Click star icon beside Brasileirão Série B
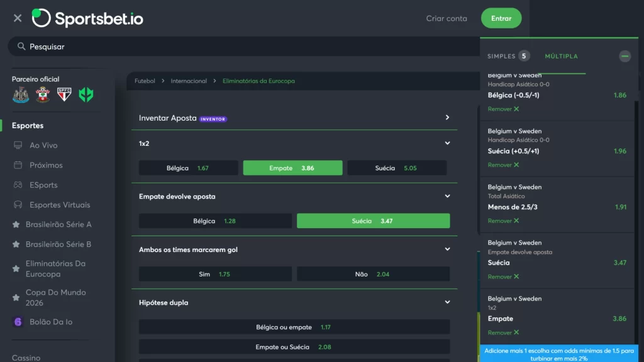Image resolution: width=644 pixels, height=362 pixels. [16, 244]
